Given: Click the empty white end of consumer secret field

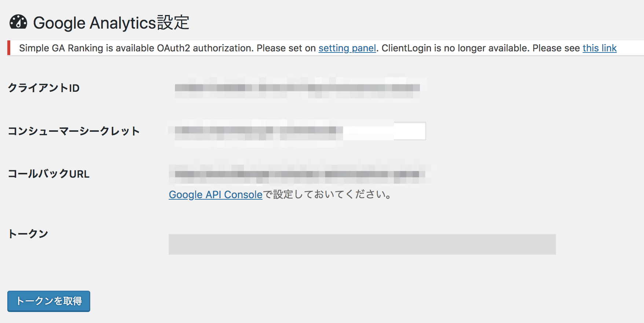Looking at the screenshot, I should [409, 131].
